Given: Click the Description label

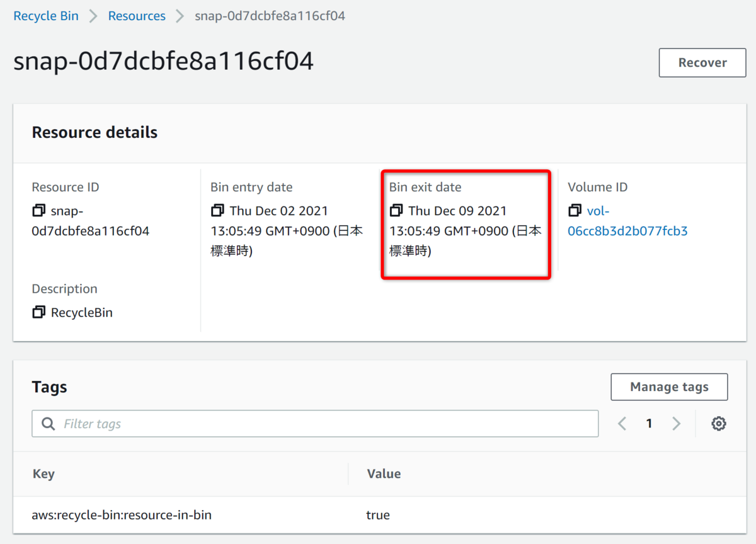Looking at the screenshot, I should 65,289.
